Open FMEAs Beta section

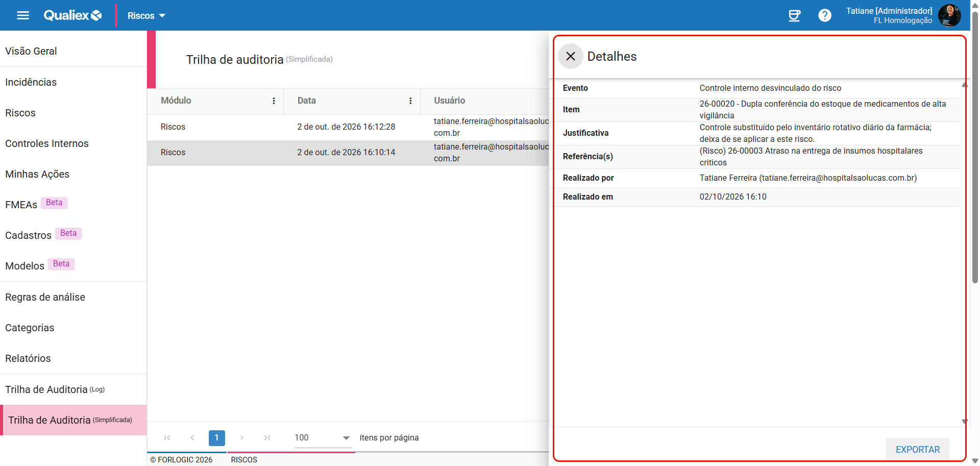(36, 204)
